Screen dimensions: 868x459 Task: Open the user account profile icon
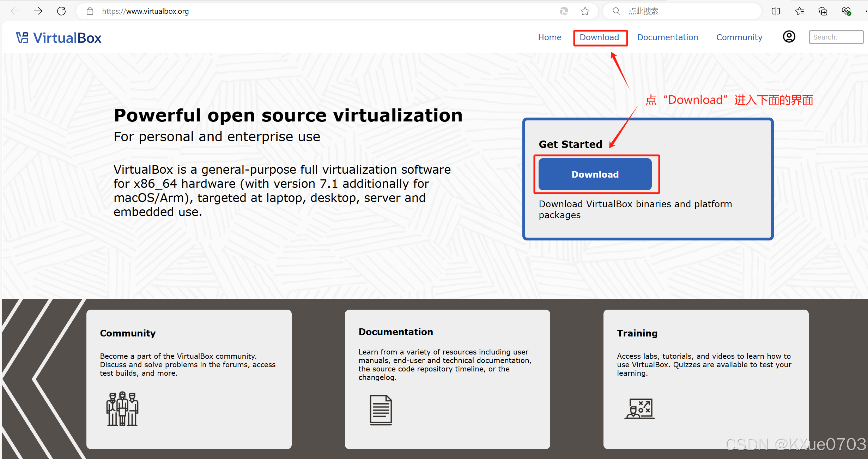pos(789,37)
